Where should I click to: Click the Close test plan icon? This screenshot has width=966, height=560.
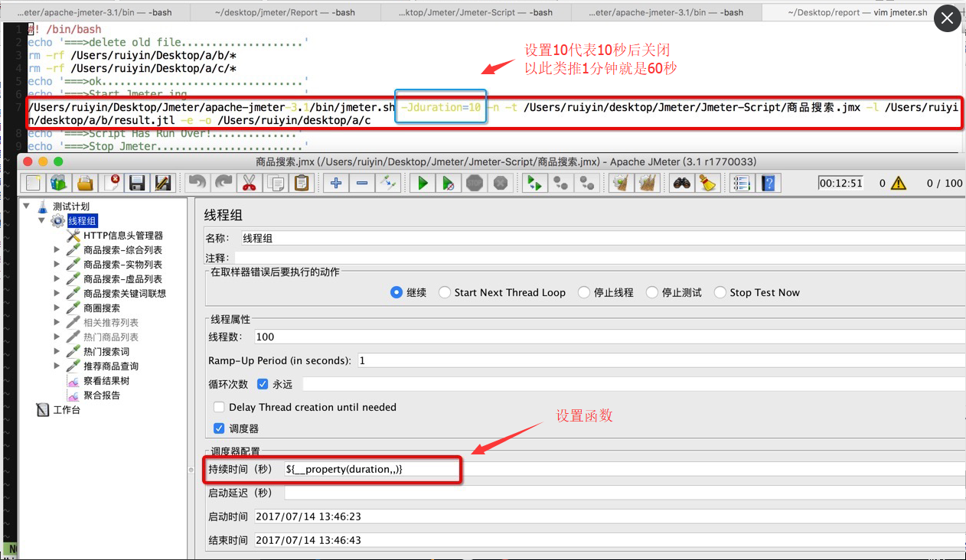pyautogui.click(x=112, y=183)
